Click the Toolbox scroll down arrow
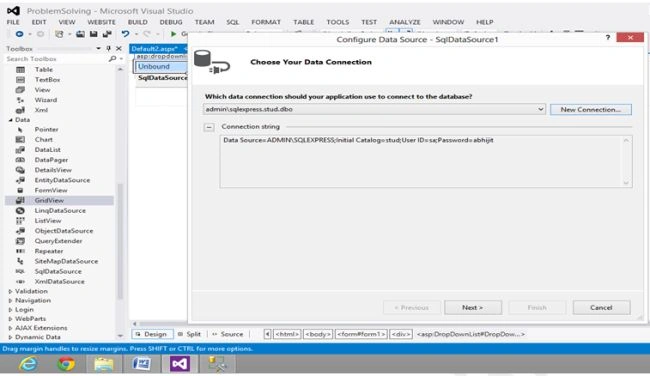 tap(120, 336)
